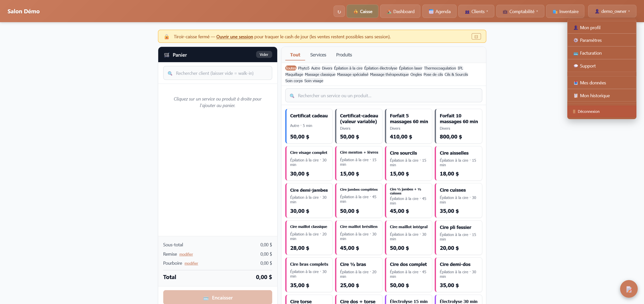Click the magnifier icon in client search
Viewport: 644px width, 304px height.
point(170,73)
